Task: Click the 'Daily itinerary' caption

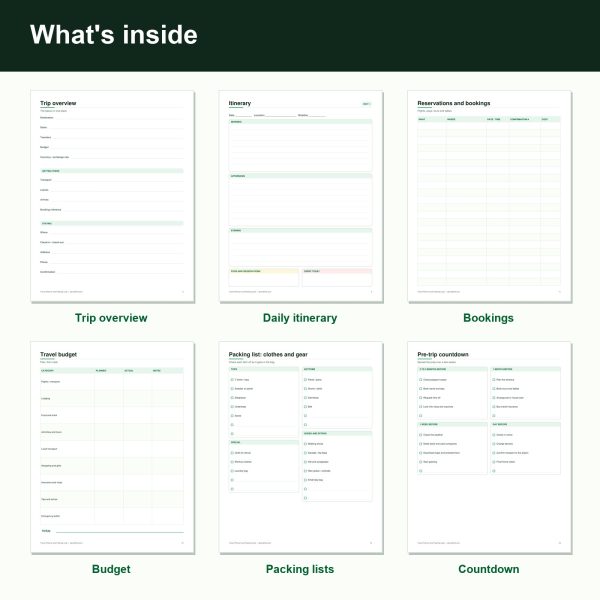Action: (300, 318)
